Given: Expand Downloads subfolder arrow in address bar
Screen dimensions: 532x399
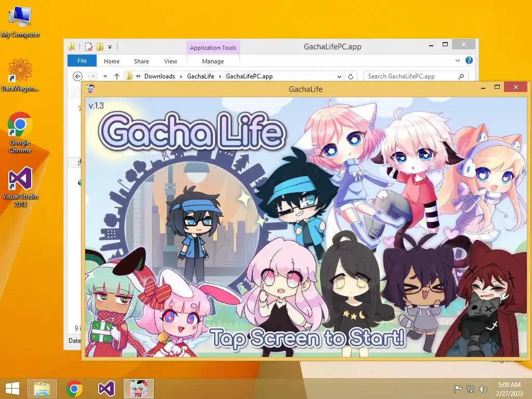Looking at the screenshot, I should (181, 77).
